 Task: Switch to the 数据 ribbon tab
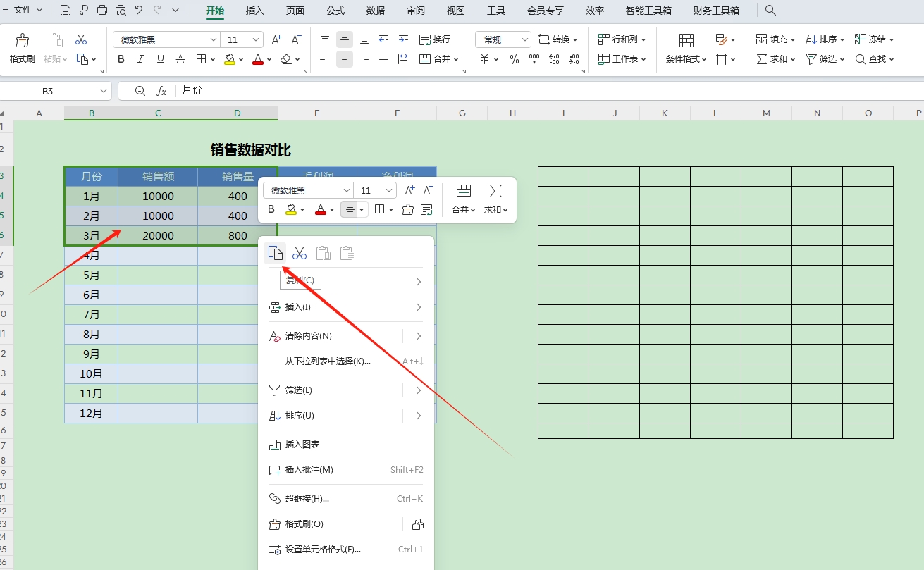(376, 11)
